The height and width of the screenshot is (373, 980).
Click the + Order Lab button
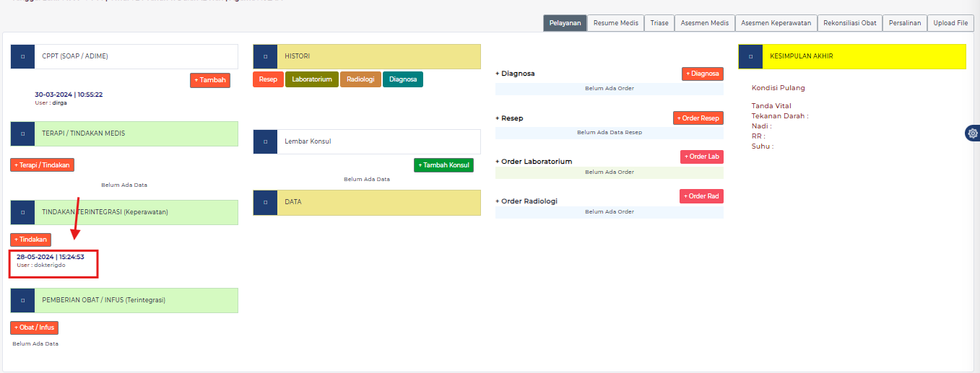701,157
